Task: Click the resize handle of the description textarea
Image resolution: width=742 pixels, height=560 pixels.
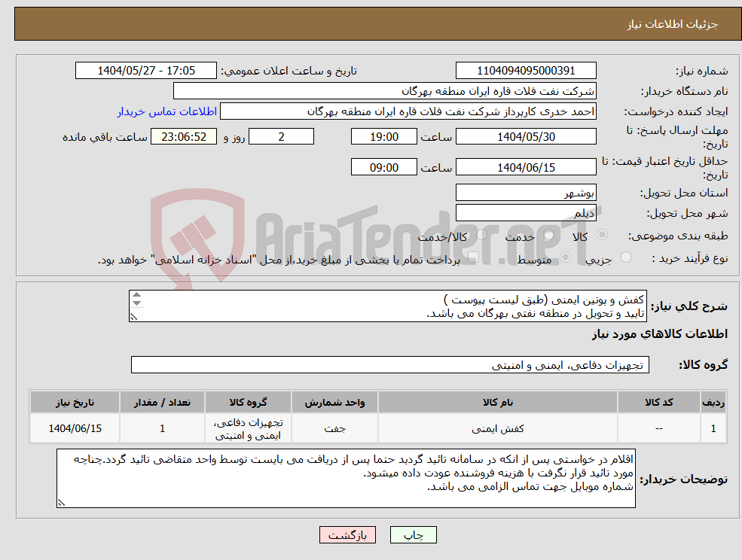Action: click(133, 317)
